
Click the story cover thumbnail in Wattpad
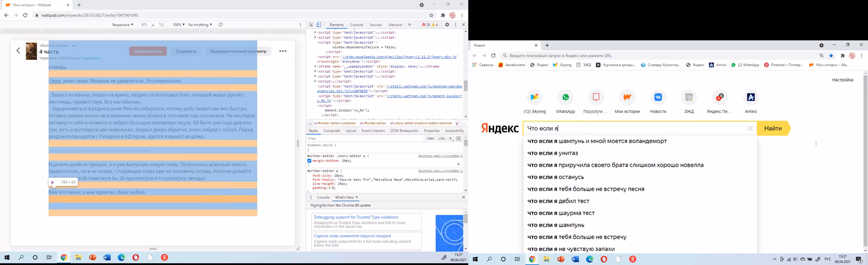pos(31,51)
